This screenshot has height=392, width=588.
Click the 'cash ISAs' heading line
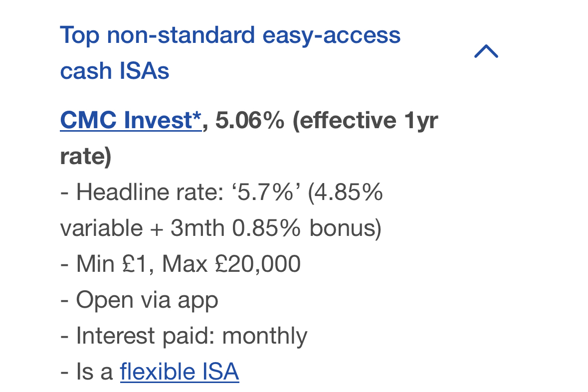(x=114, y=71)
